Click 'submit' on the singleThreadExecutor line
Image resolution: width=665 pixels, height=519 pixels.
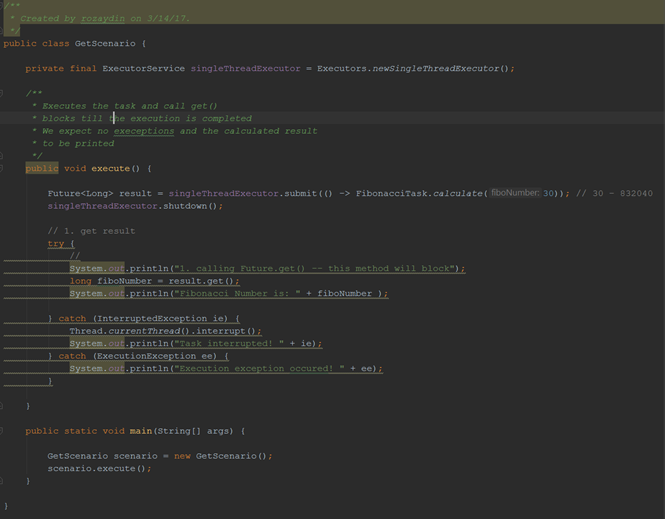tap(301, 193)
